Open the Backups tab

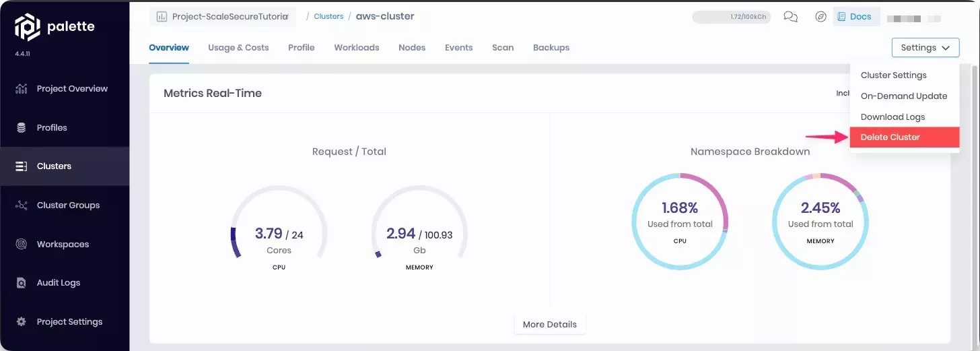click(551, 48)
